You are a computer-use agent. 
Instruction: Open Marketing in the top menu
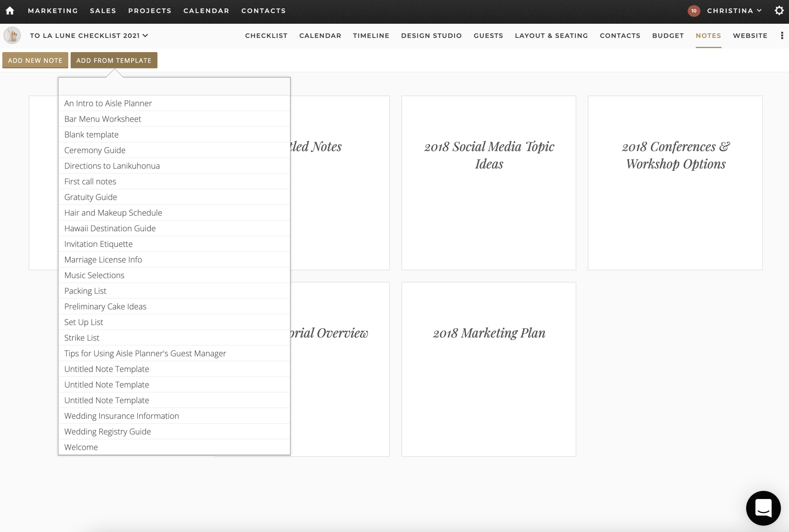point(53,10)
